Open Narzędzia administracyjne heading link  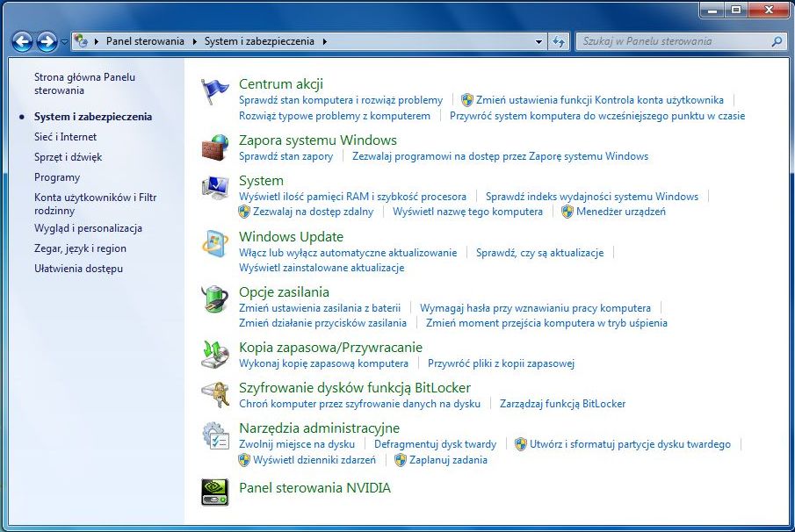(320, 428)
